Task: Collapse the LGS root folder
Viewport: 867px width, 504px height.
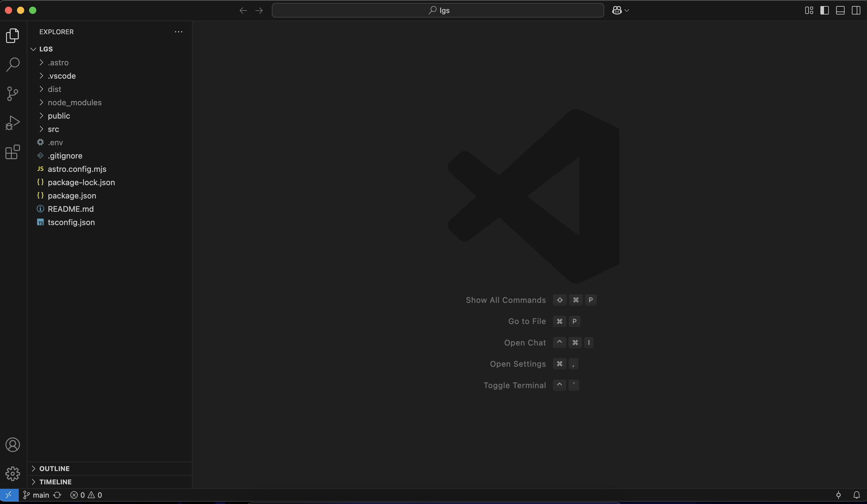Action: tap(109, 49)
